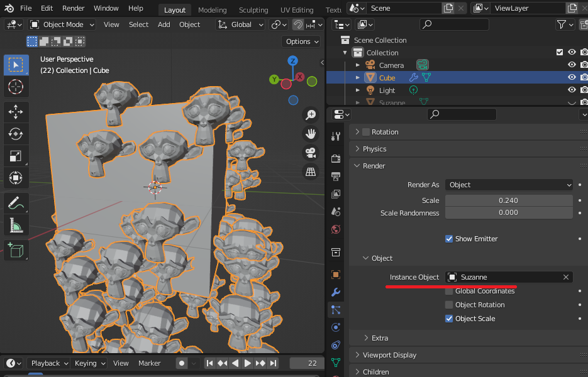
Task: Select the Scale tool
Action: click(x=16, y=156)
